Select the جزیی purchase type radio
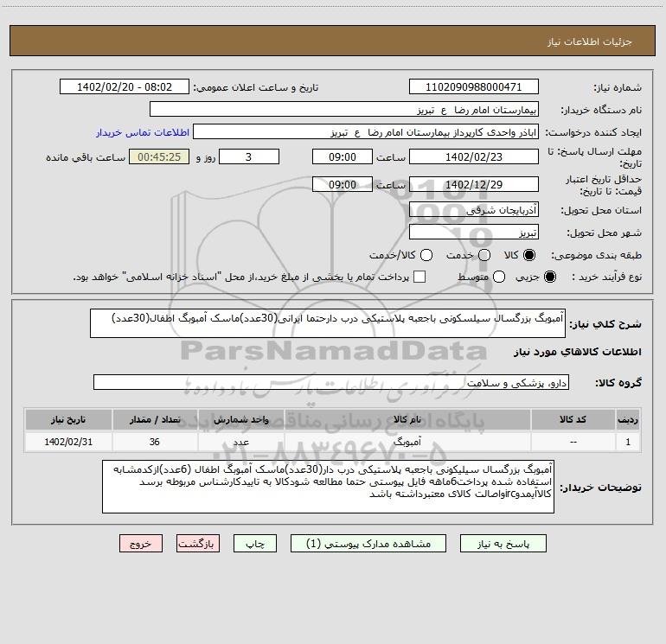666x644 pixels. pyautogui.click(x=550, y=277)
